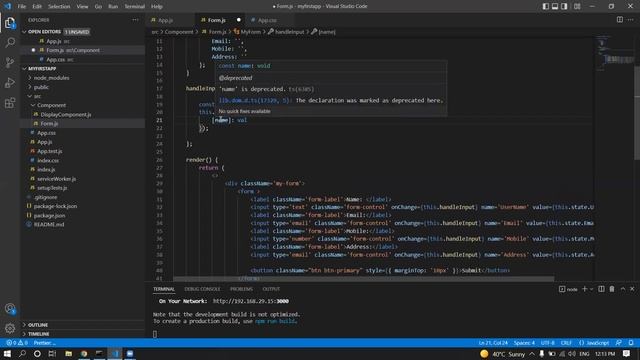This screenshot has width=640, height=360.
Task: Toggle primary side bar layout icon
Action: (x=546, y=7)
